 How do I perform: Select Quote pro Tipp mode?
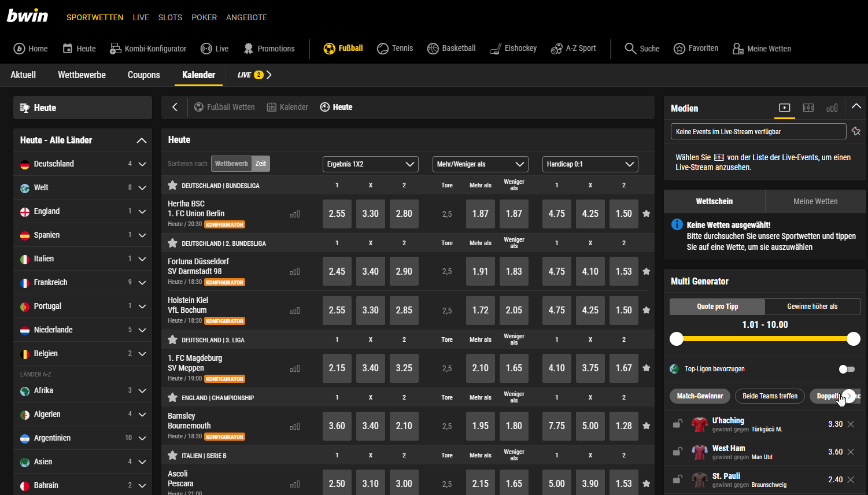tap(717, 306)
